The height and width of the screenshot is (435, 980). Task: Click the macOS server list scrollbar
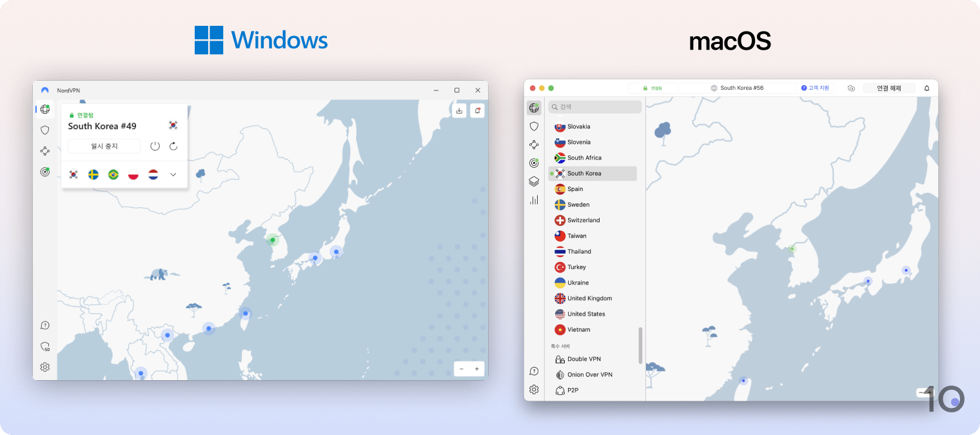click(x=640, y=345)
